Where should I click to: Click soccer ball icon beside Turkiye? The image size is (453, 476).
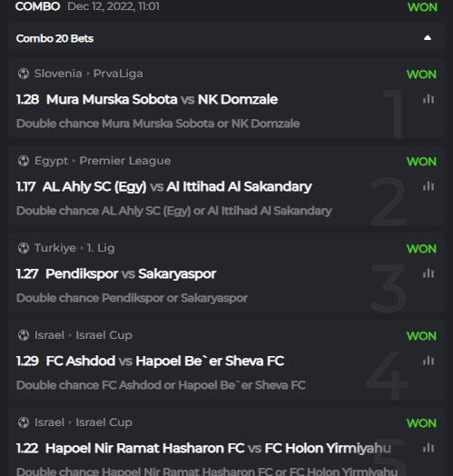tap(24, 248)
